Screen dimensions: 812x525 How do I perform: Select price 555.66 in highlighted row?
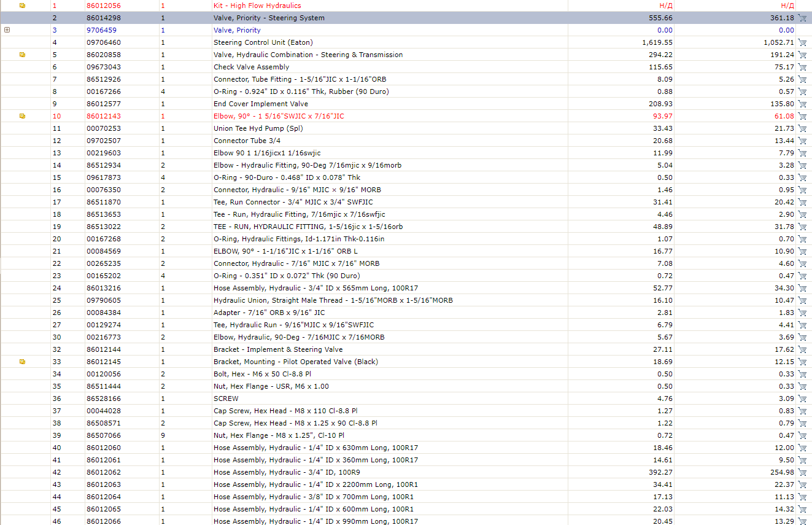tap(660, 18)
